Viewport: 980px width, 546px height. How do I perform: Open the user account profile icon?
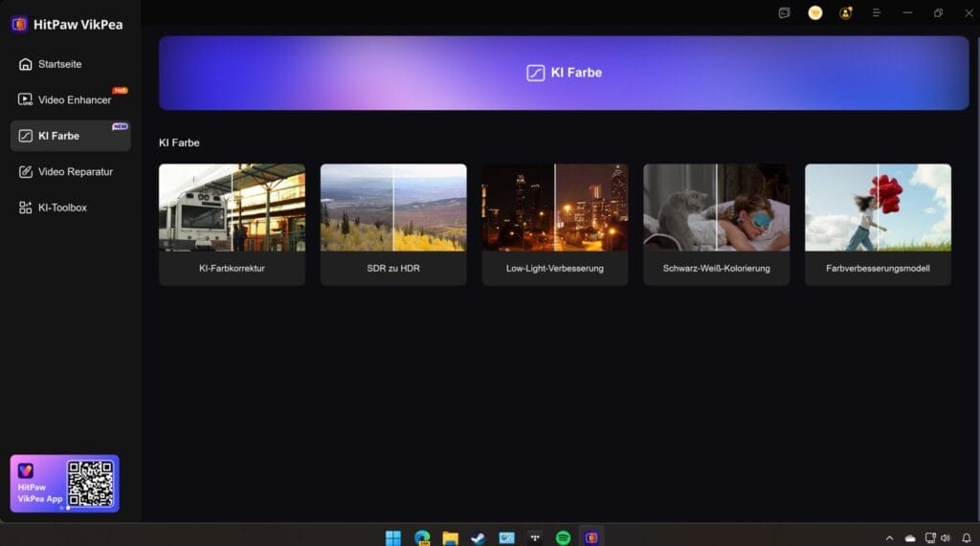(845, 13)
